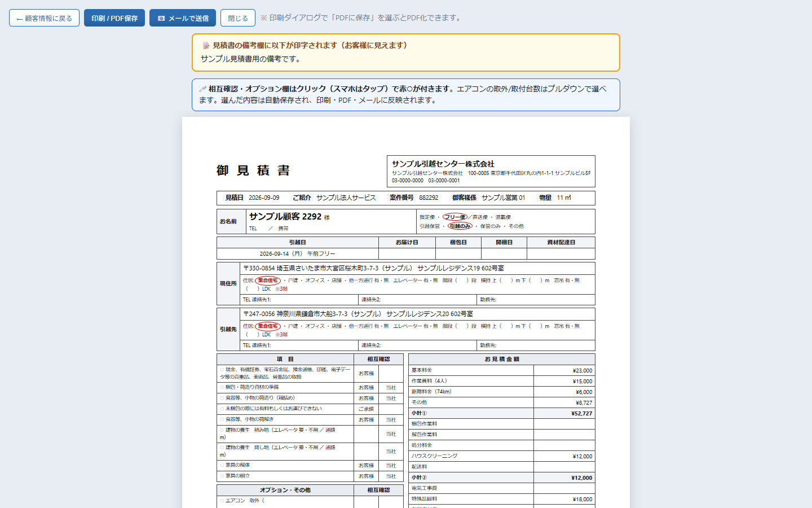812x508 pixels.
Task: Mark ご承諾 for 未梱包 row
Action: click(366, 409)
